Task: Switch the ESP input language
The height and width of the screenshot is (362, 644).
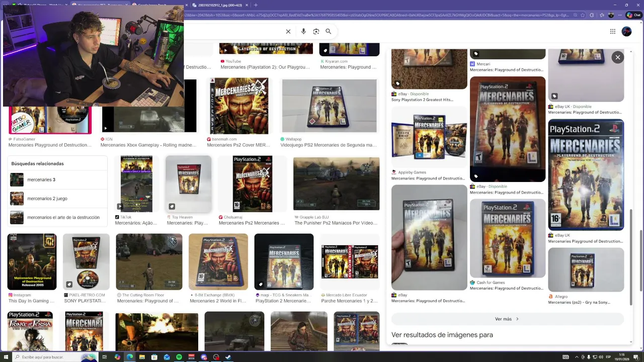Action: click(x=608, y=357)
